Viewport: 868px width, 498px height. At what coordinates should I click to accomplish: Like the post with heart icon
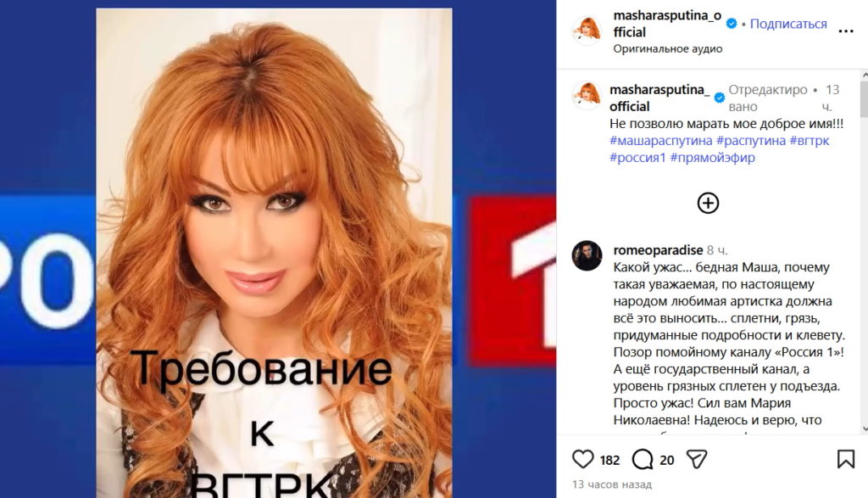[582, 459]
